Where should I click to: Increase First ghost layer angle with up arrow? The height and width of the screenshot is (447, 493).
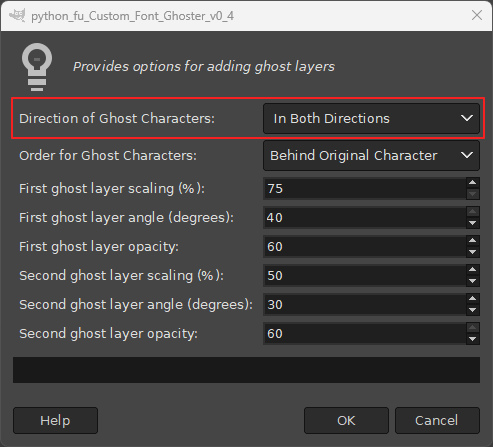click(x=473, y=212)
